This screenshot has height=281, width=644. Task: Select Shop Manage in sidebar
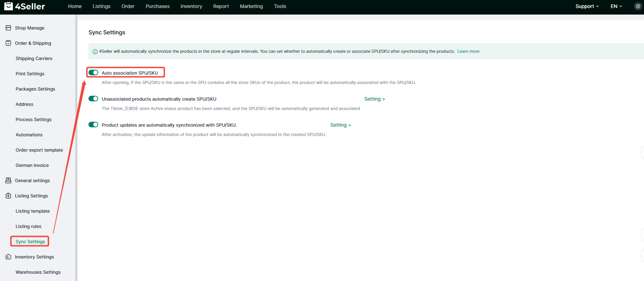29,28
